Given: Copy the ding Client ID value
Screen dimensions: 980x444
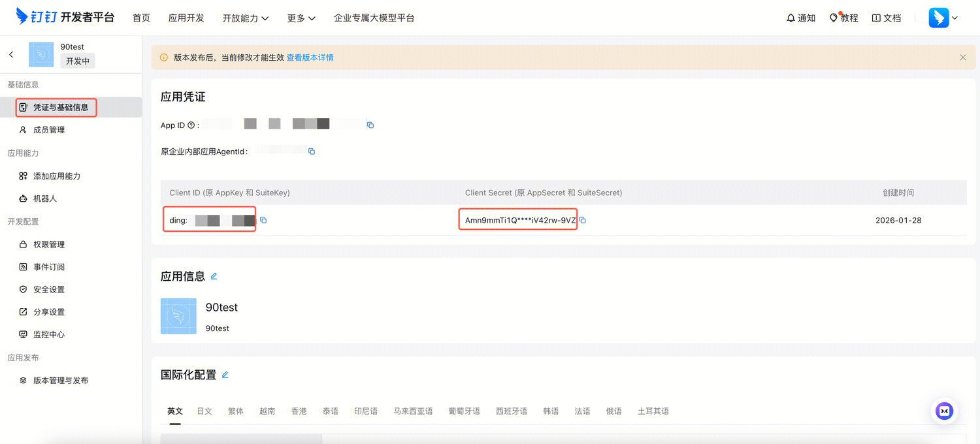Looking at the screenshot, I should pyautogui.click(x=263, y=220).
